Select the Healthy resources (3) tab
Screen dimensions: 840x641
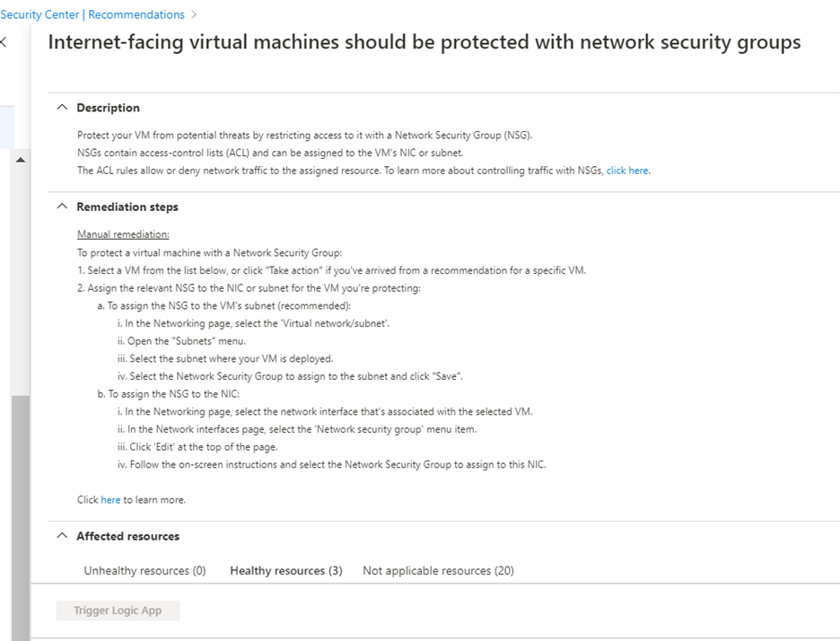285,571
